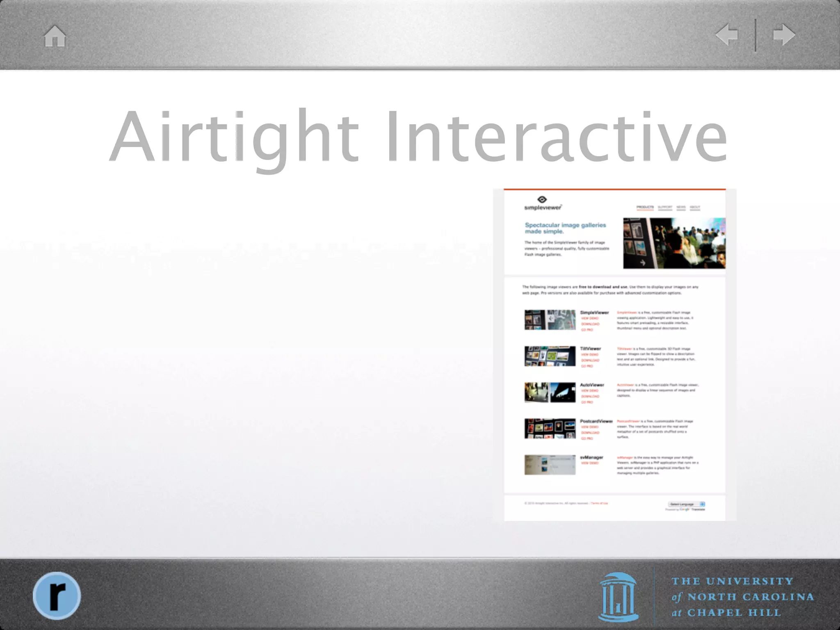Click the 'PostcardViewer' product heading

596,421
